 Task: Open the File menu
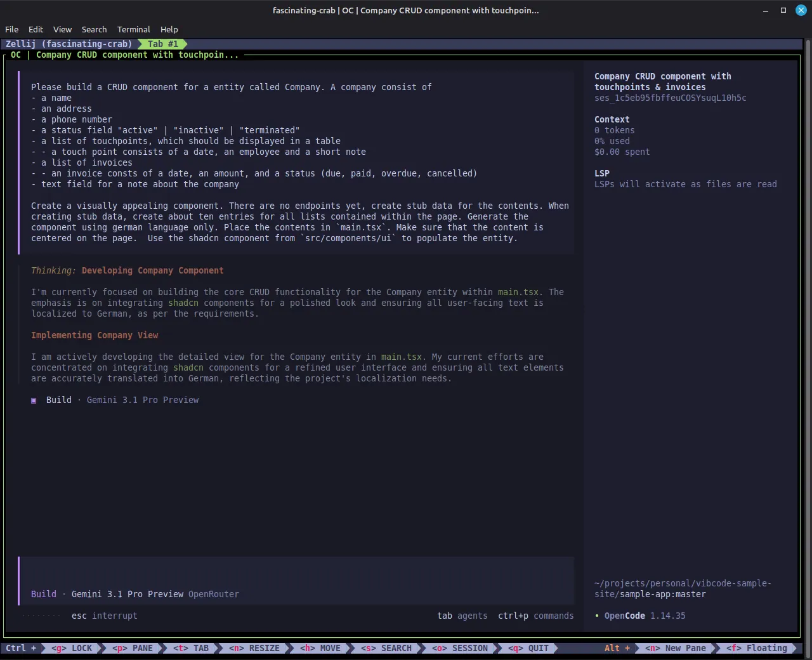[11, 29]
